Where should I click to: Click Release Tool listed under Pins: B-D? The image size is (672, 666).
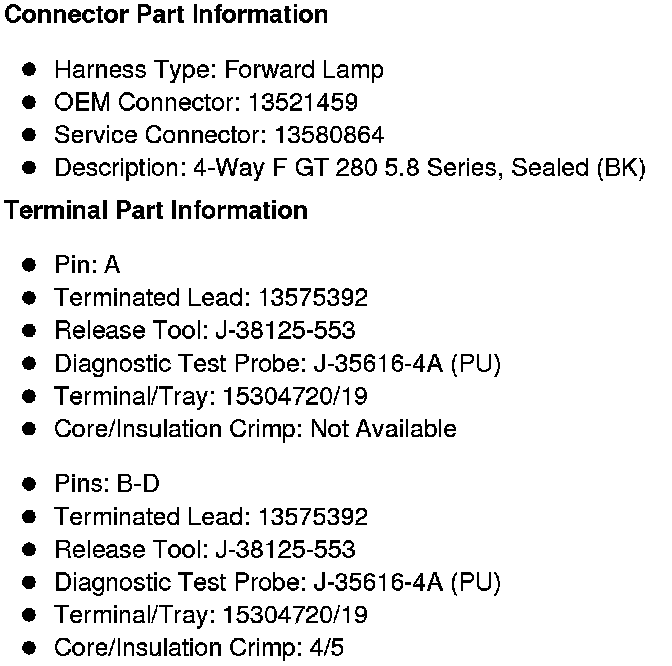click(x=204, y=550)
